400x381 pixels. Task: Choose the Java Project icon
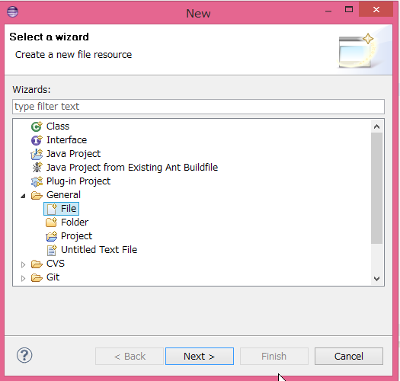[37, 154]
